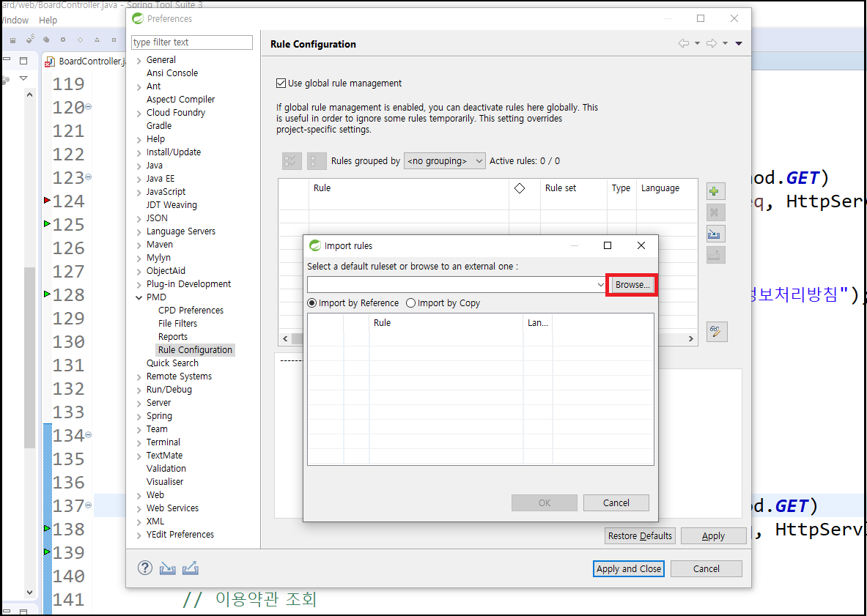Click the import rule set icon
This screenshot has width=867, height=616.
click(x=715, y=234)
